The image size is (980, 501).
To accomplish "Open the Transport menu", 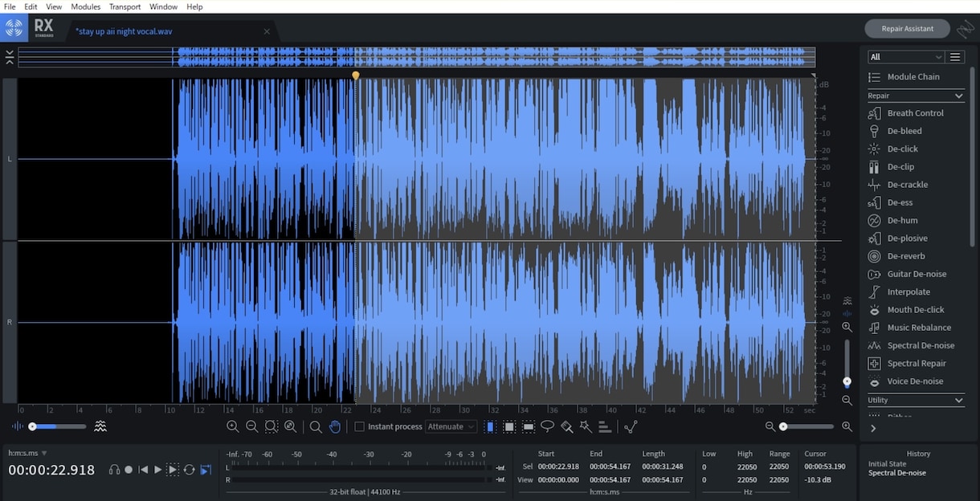I will (125, 6).
